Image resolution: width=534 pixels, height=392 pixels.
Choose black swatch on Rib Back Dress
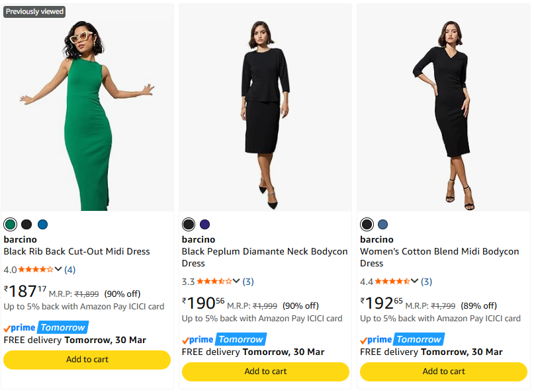(26, 224)
